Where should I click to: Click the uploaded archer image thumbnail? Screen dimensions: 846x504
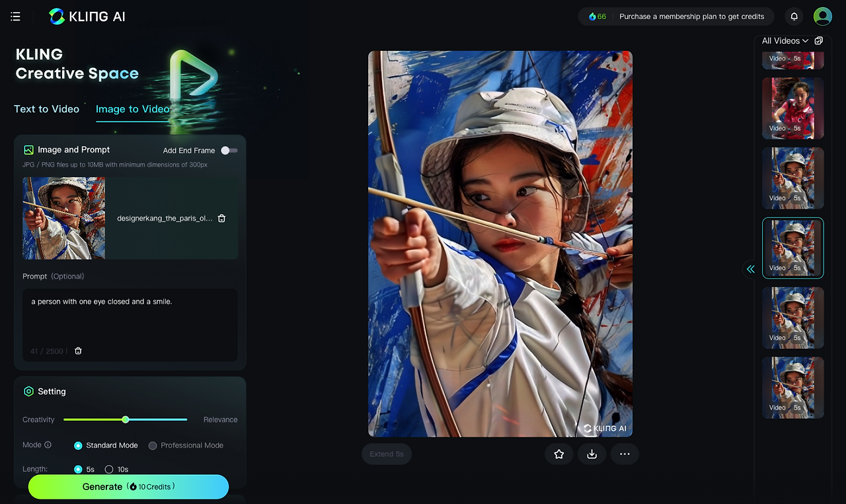[64, 218]
